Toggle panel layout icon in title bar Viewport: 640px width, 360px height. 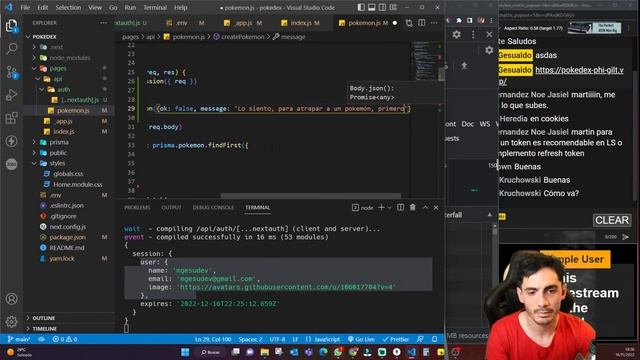coord(372,7)
